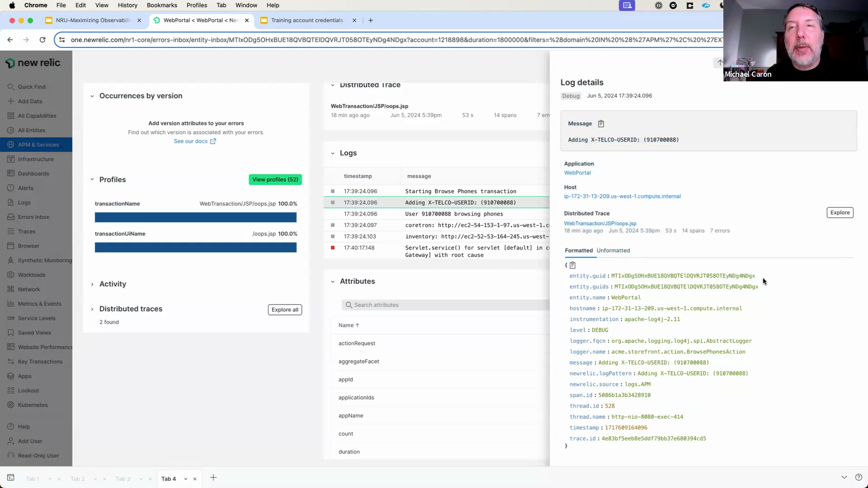Click Explore button in Log details
This screenshot has height=488, width=868.
point(840,212)
